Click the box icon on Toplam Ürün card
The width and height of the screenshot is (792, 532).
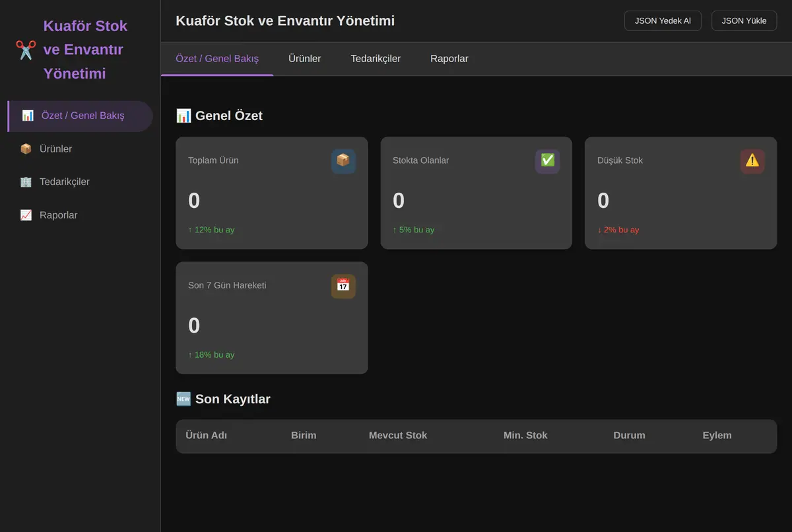pos(343,161)
